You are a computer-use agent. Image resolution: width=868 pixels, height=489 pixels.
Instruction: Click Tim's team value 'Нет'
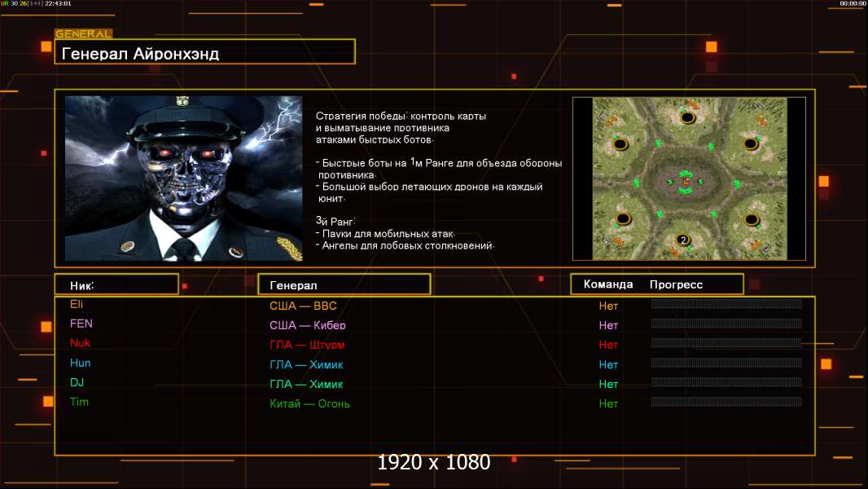(607, 403)
